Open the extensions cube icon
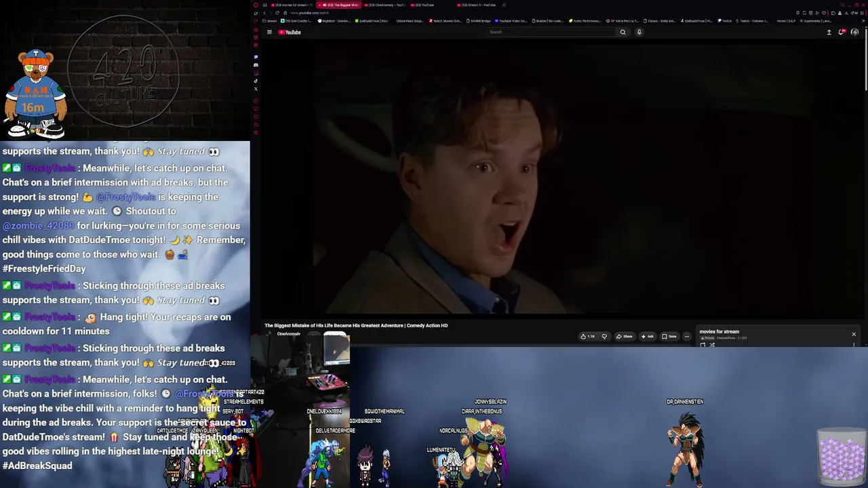 833,13
